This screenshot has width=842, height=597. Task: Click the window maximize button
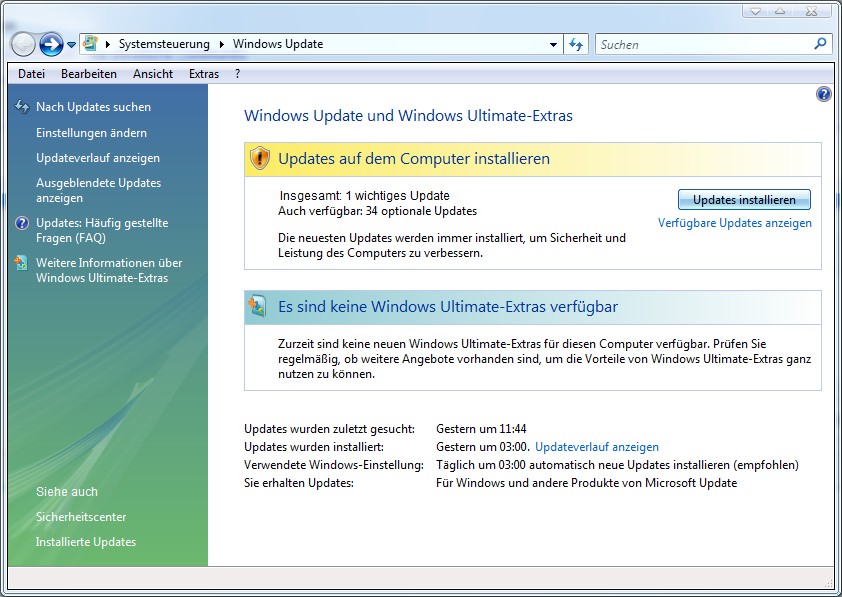[x=781, y=11]
